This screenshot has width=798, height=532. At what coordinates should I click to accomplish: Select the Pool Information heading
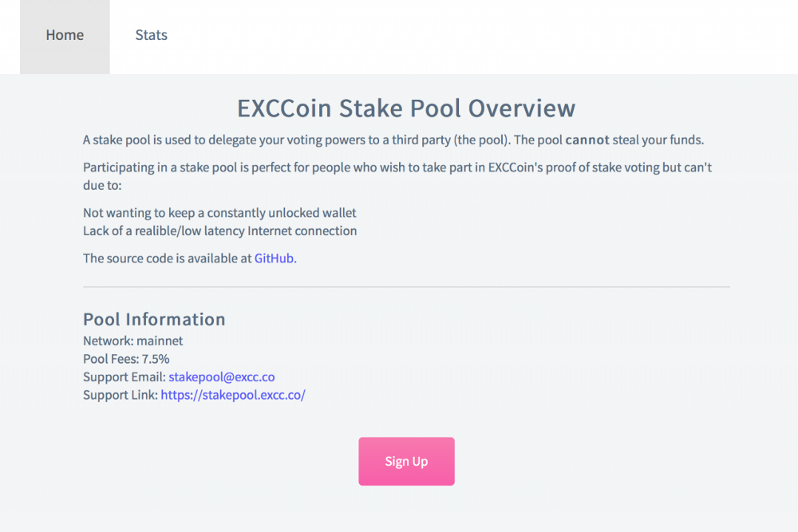[154, 319]
